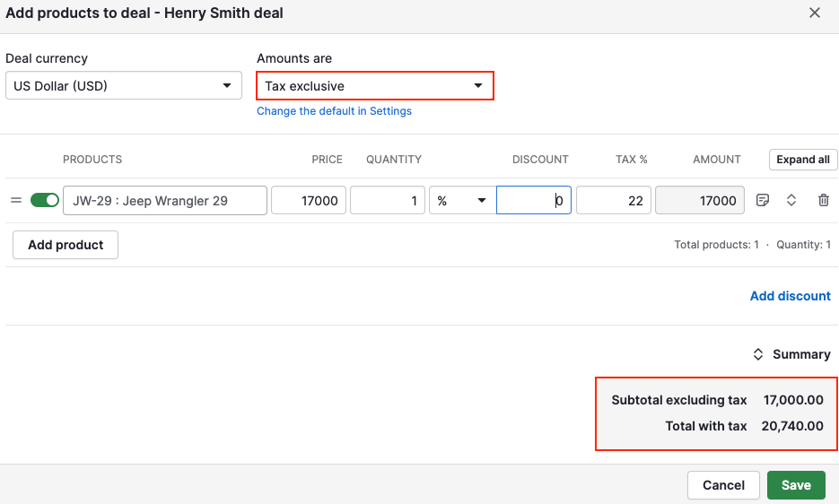The width and height of the screenshot is (839, 504).
Task: Click the discount value field
Action: [534, 201]
